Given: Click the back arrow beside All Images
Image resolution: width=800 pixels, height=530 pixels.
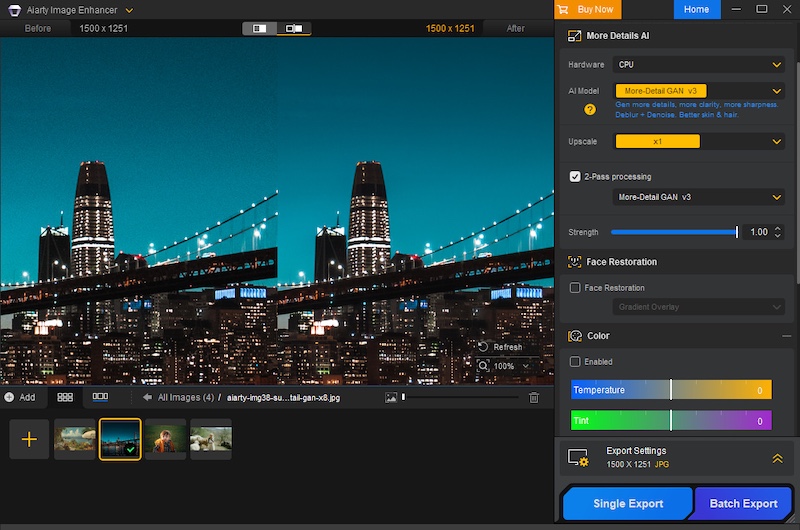Looking at the screenshot, I should [147, 397].
